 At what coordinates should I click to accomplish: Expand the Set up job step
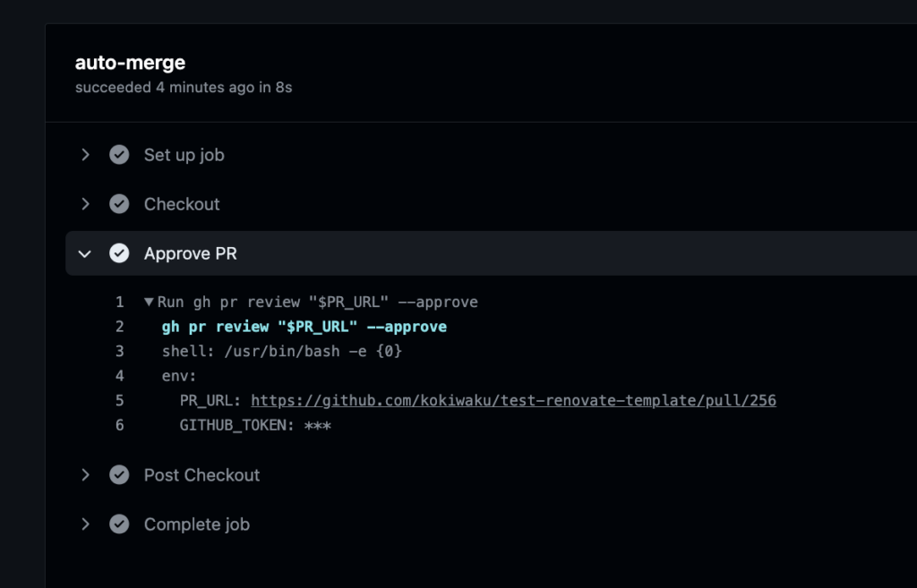click(85, 154)
